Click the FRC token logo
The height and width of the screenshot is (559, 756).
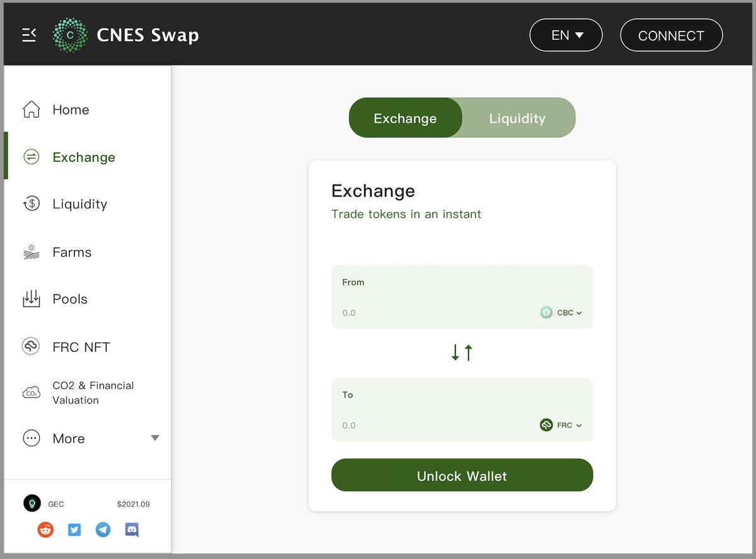coord(546,425)
